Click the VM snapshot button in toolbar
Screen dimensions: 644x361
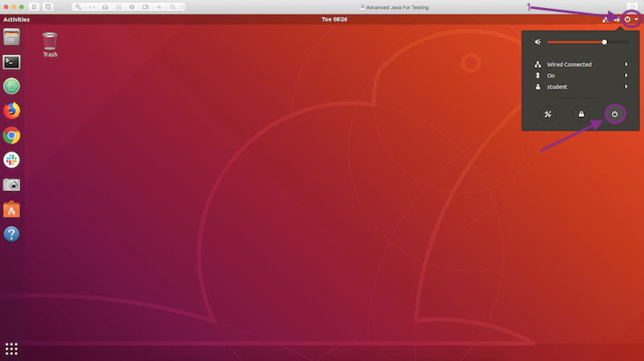click(x=48, y=7)
